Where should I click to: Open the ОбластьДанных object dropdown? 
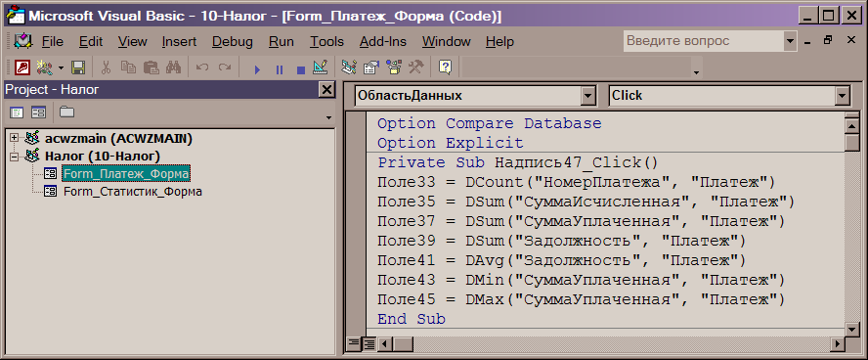[588, 97]
